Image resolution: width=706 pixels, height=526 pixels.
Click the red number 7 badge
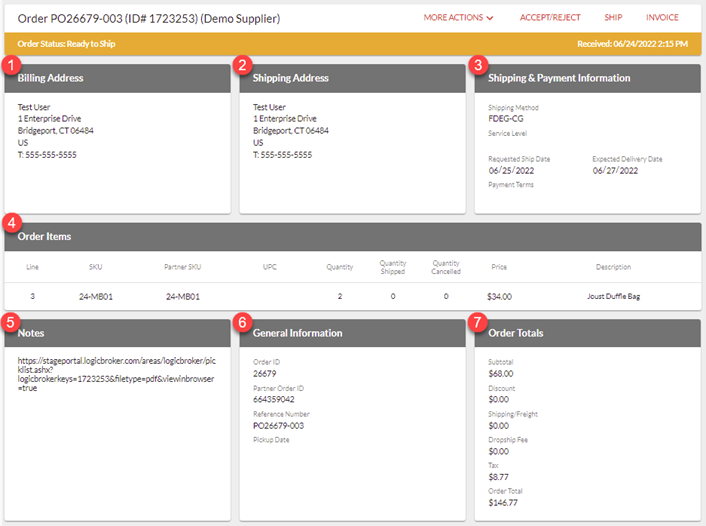click(478, 321)
